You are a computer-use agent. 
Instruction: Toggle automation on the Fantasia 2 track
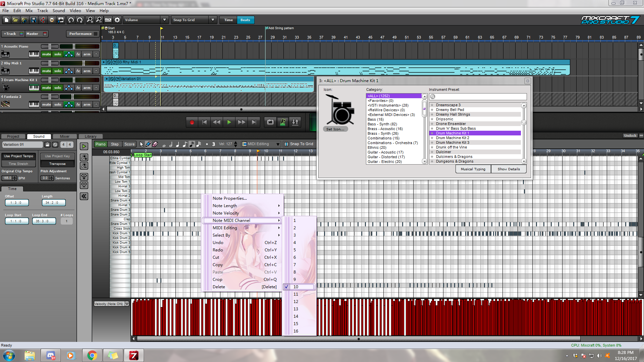(x=69, y=104)
